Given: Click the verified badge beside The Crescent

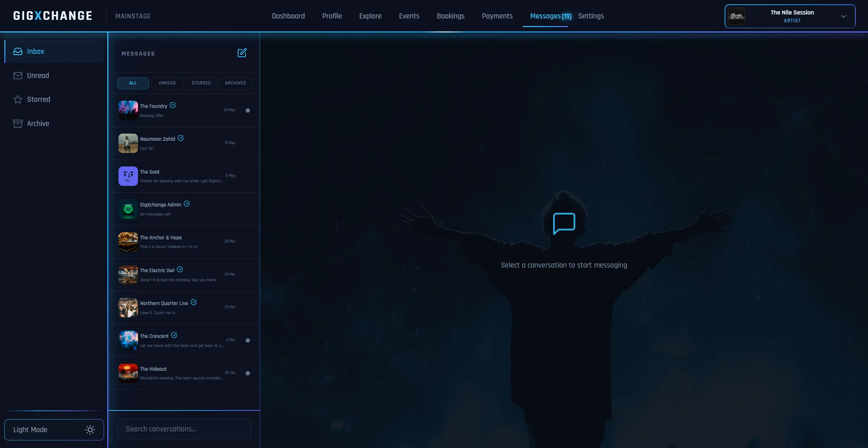Looking at the screenshot, I should (174, 335).
